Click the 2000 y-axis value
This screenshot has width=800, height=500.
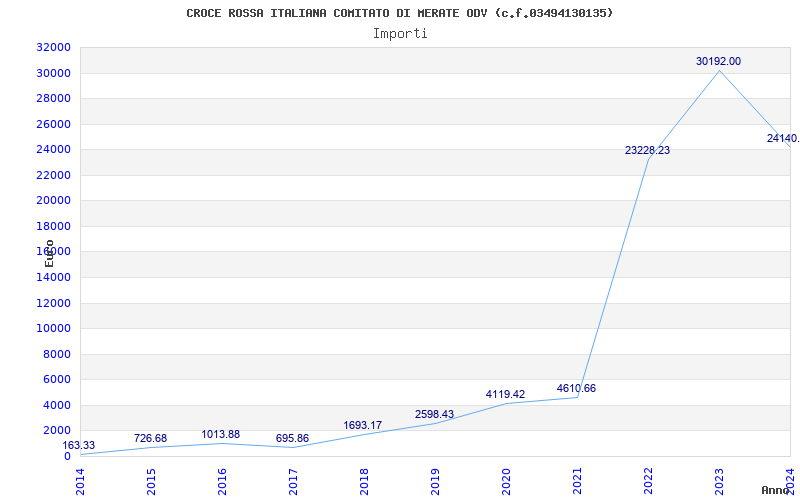coord(56,431)
